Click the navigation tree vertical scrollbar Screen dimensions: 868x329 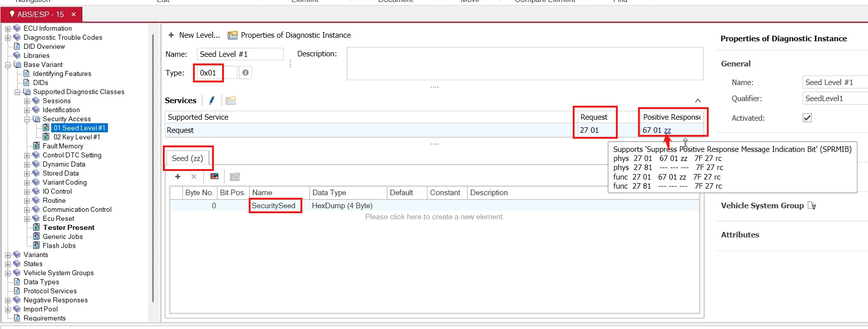pyautogui.click(x=153, y=169)
